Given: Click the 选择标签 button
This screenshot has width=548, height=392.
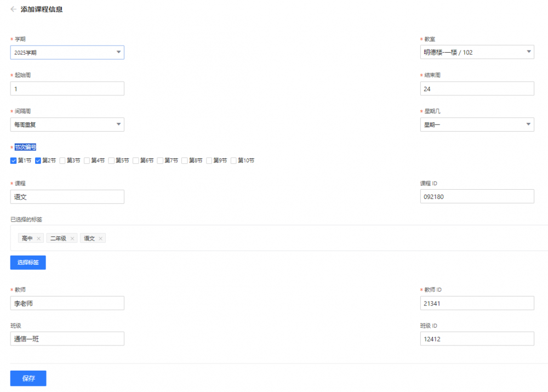Looking at the screenshot, I should click(x=28, y=263).
